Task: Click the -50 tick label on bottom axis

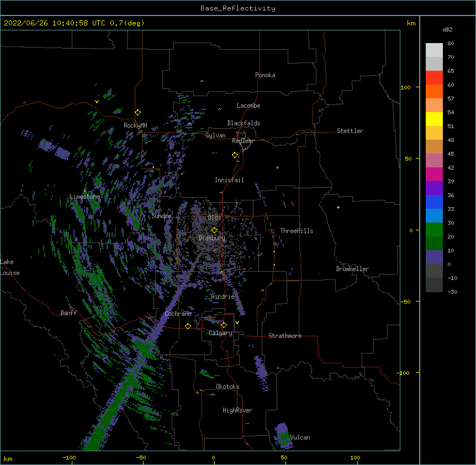Action: (x=141, y=457)
